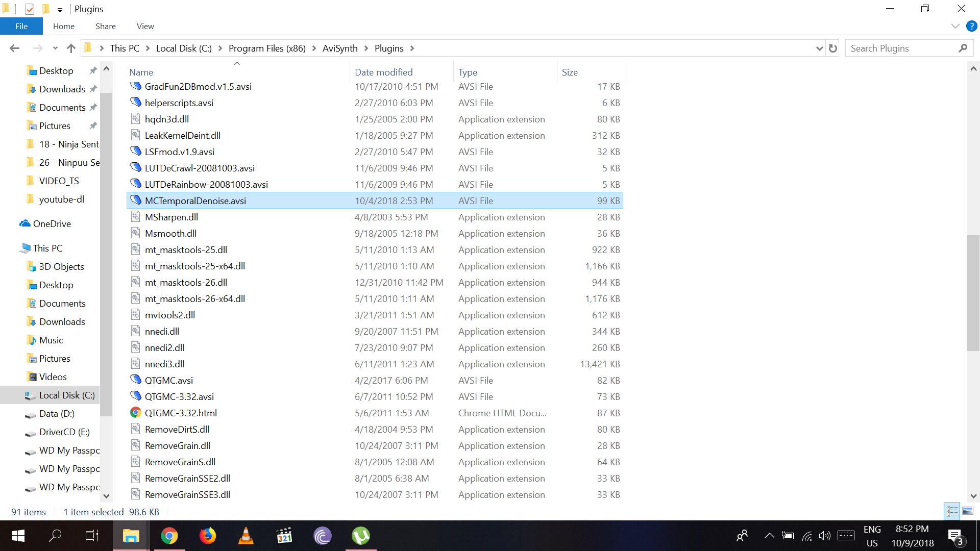The width and height of the screenshot is (980, 551).
Task: Click the Back navigation arrow
Action: coord(14,48)
